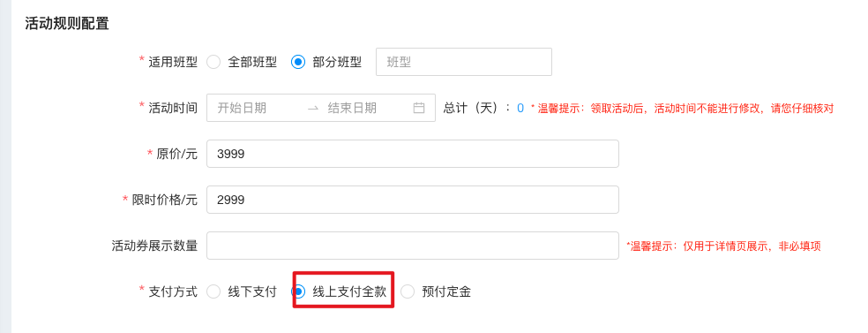The image size is (868, 333).
Task: Open the 开始日期 date picker
Action: 242,108
